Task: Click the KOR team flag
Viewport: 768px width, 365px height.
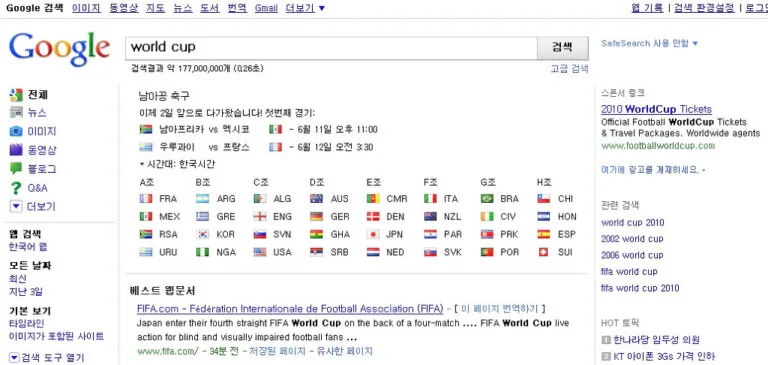Action: click(x=203, y=235)
